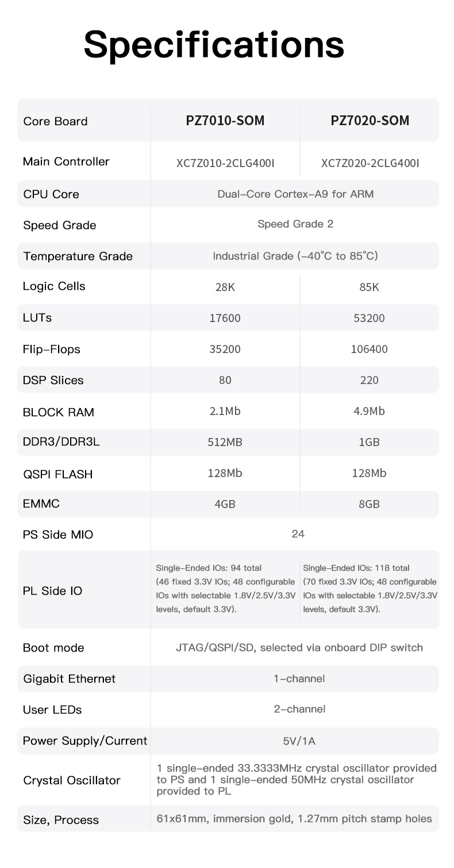Select the PZ7010-SOM column header

click(x=225, y=121)
